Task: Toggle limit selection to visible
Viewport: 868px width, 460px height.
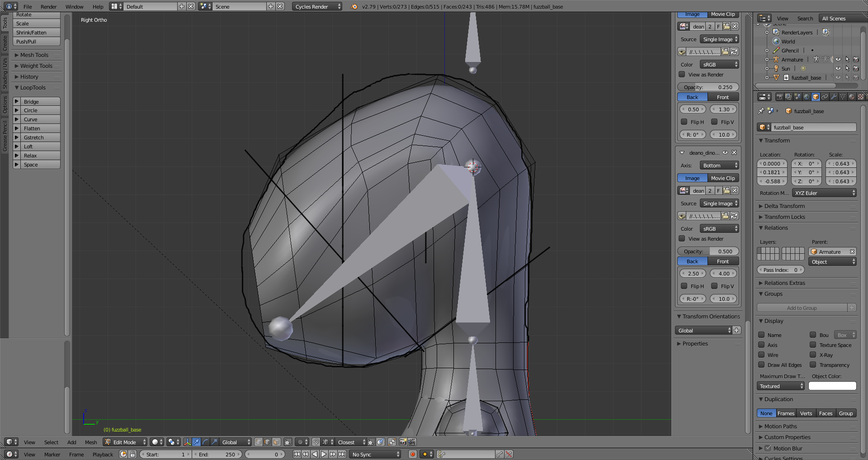Action: click(288, 442)
